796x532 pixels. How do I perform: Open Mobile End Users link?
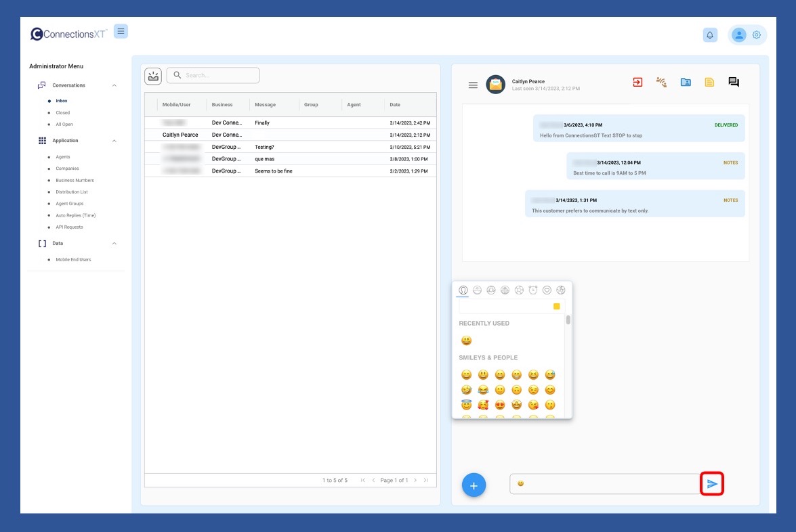73,260
